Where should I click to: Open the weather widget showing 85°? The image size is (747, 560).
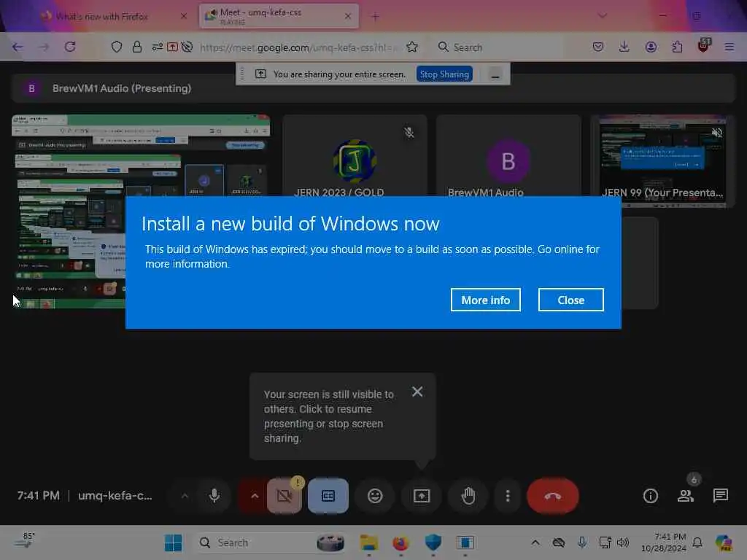click(25, 540)
